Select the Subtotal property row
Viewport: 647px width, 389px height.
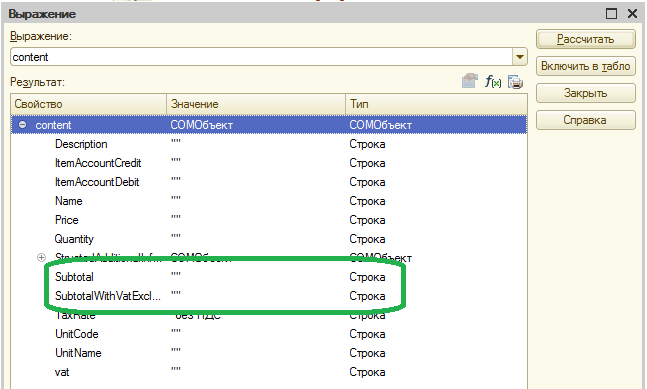coord(269,277)
